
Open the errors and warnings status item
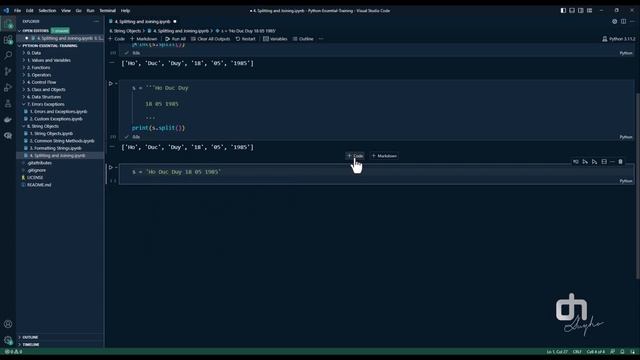pos(13,351)
